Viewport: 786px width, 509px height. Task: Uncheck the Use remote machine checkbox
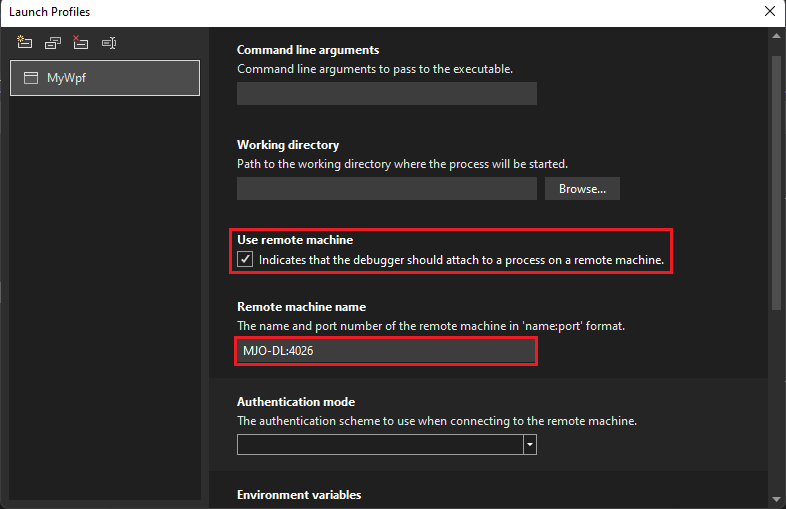pyautogui.click(x=245, y=259)
